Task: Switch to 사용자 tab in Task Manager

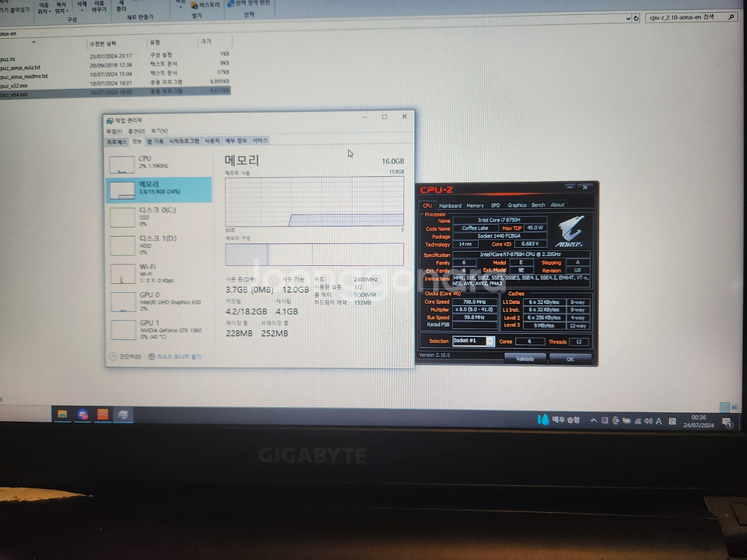Action: tap(212, 141)
